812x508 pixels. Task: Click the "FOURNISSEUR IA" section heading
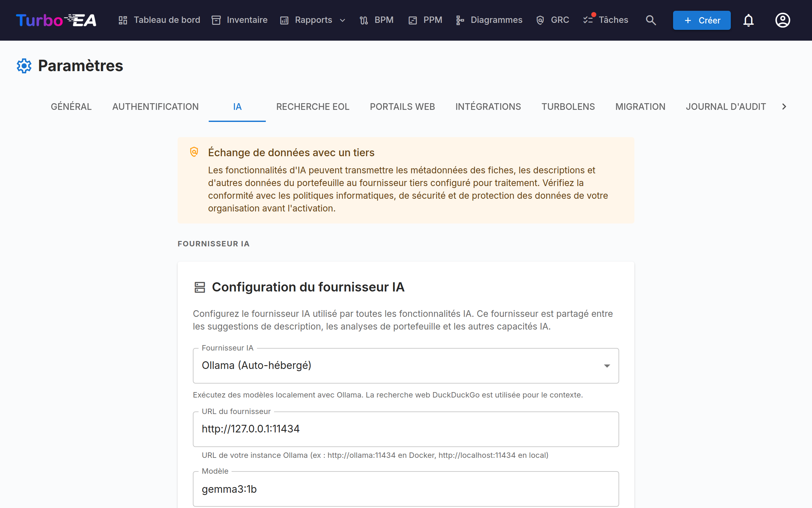pyautogui.click(x=213, y=244)
